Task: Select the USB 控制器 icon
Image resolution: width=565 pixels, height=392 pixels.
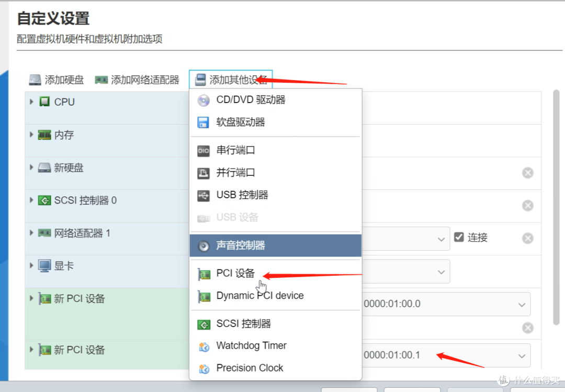Action: (x=204, y=195)
